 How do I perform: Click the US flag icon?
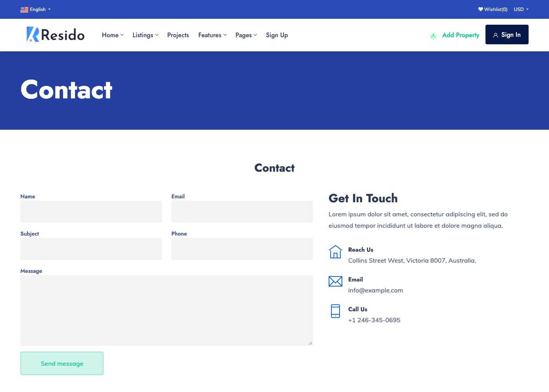point(24,9)
